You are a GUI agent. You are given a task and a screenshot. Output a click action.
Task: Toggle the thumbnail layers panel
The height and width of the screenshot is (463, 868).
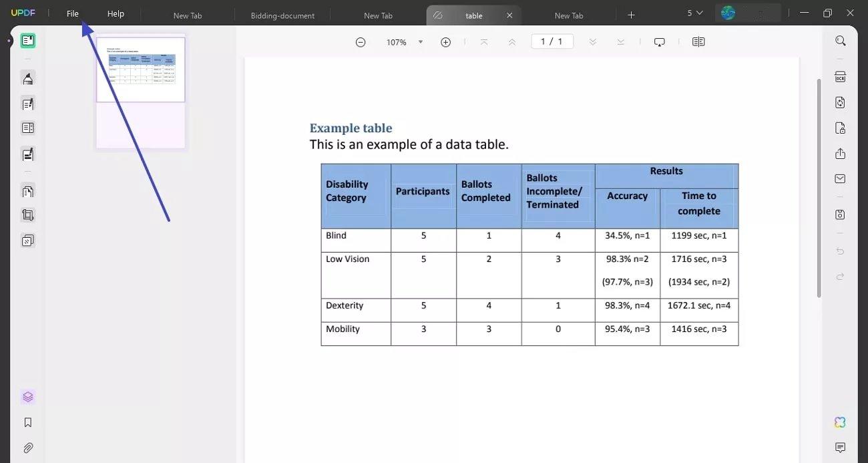point(27,397)
